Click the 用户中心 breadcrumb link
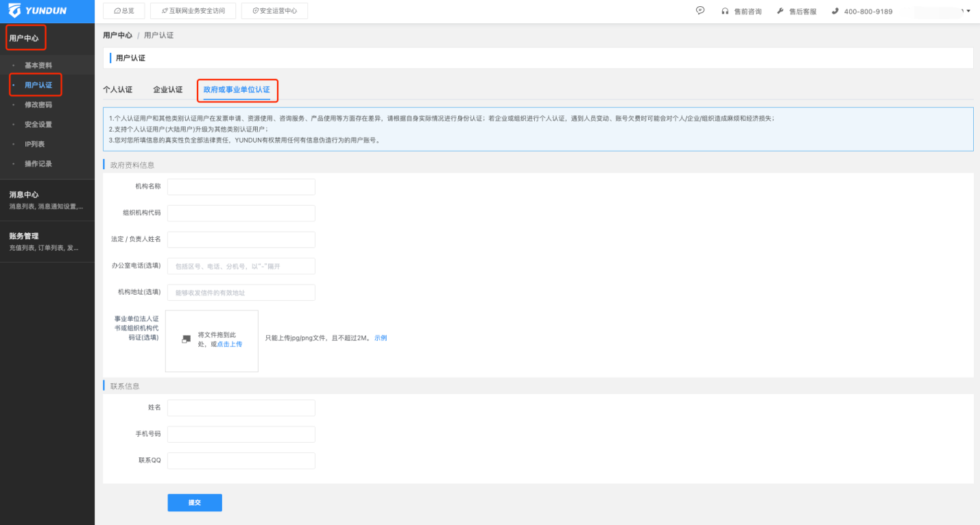The height and width of the screenshot is (525, 980). click(x=117, y=35)
